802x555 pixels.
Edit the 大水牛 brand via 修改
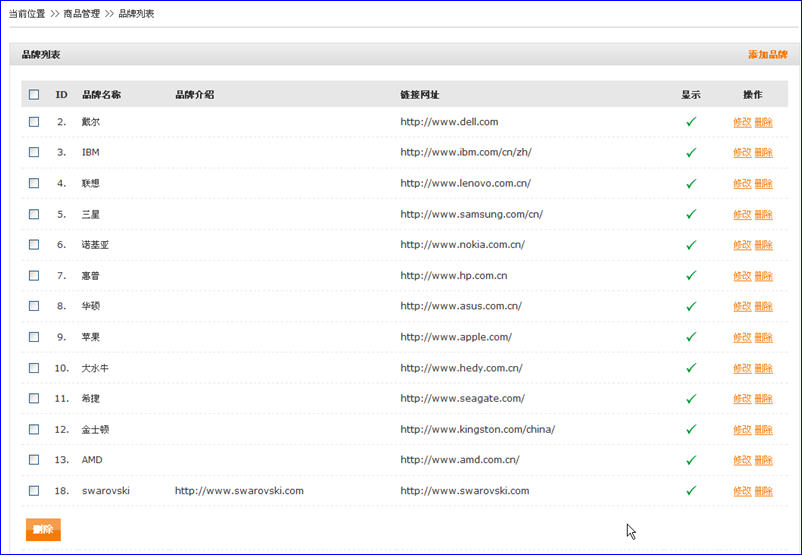click(742, 368)
